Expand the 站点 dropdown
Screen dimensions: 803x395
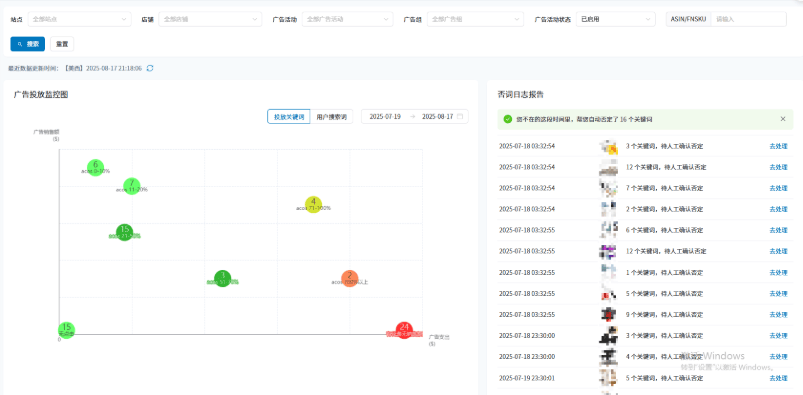click(x=79, y=19)
